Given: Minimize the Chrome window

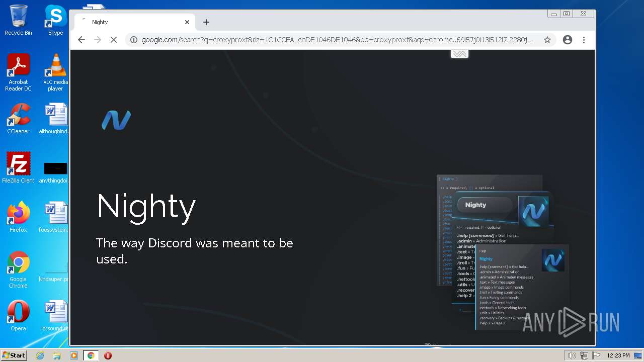Looking at the screenshot, I should pos(554,14).
